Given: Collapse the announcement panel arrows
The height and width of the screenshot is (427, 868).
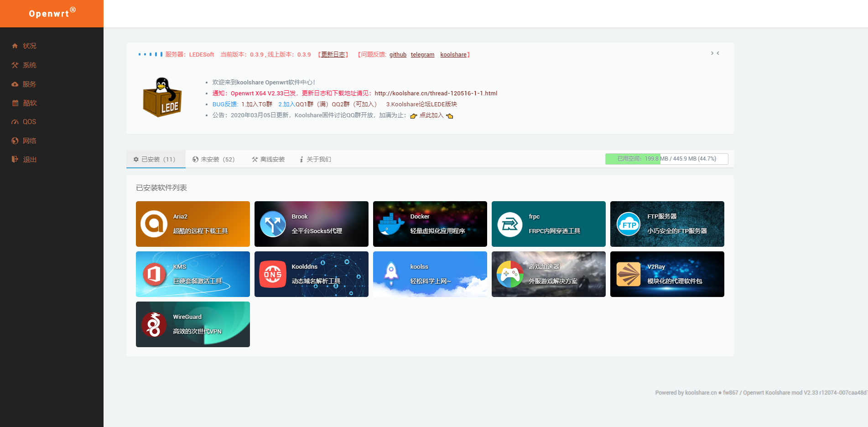Looking at the screenshot, I should (715, 53).
